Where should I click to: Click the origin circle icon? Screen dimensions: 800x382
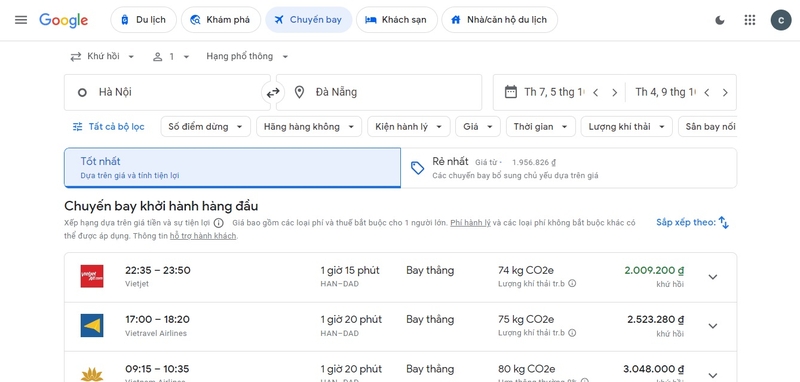(x=82, y=92)
